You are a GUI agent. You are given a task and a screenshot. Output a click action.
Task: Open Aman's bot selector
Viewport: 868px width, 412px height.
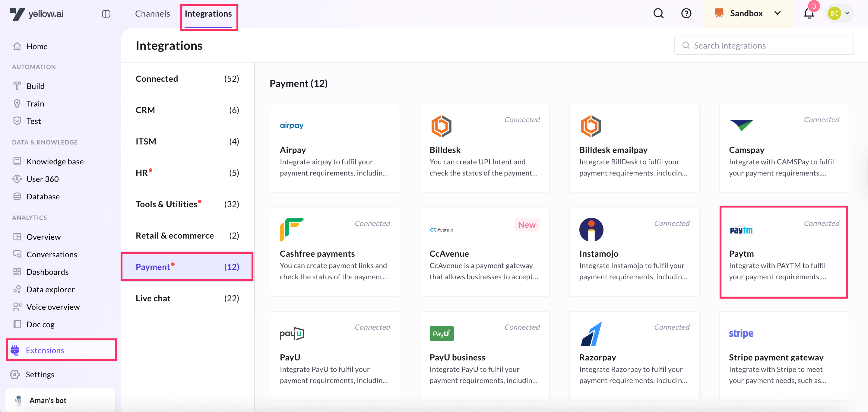[x=60, y=400]
